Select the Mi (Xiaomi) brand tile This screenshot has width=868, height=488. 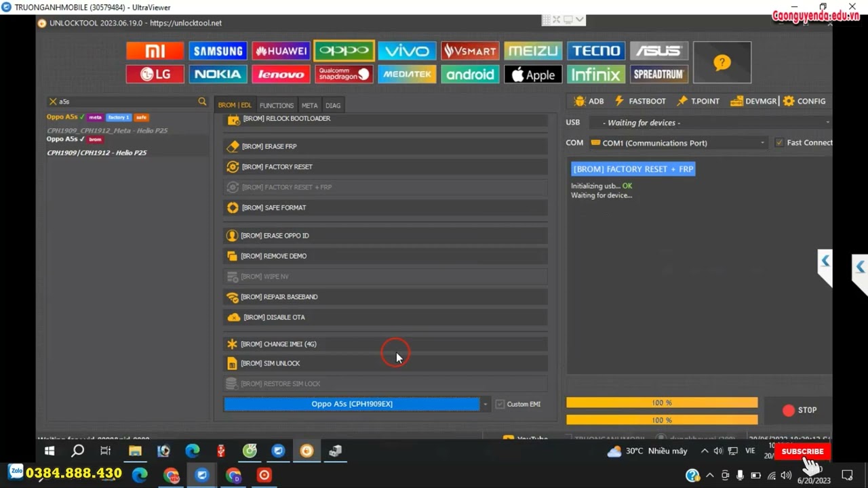(x=155, y=51)
